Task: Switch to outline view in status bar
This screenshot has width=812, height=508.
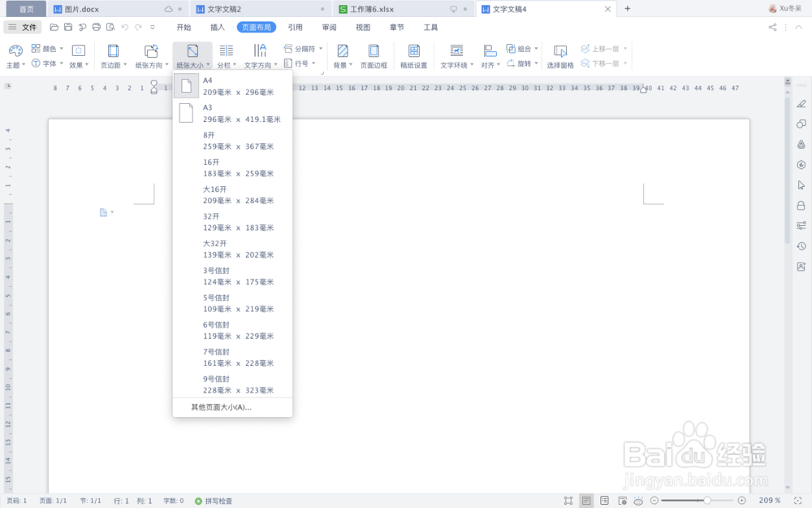Action: pyautogui.click(x=604, y=500)
